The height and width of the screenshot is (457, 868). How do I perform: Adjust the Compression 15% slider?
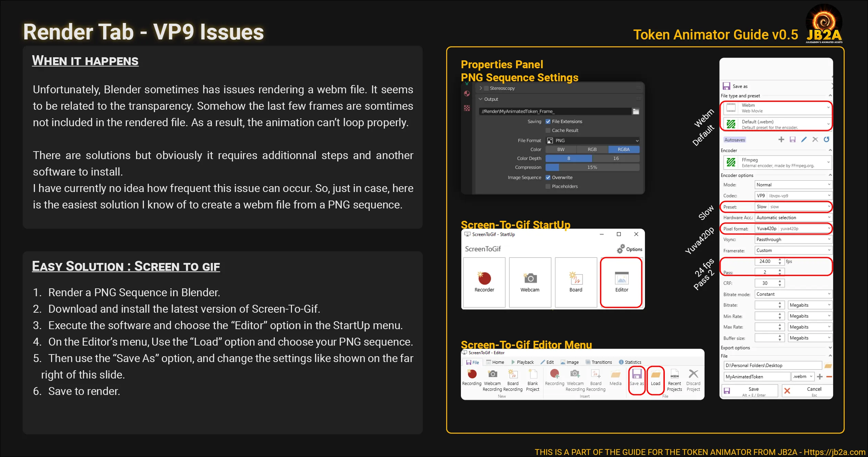[x=592, y=167]
